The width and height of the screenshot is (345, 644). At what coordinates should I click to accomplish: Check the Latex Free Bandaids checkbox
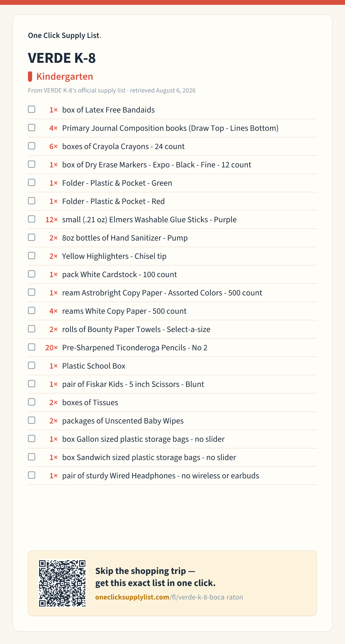[32, 109]
